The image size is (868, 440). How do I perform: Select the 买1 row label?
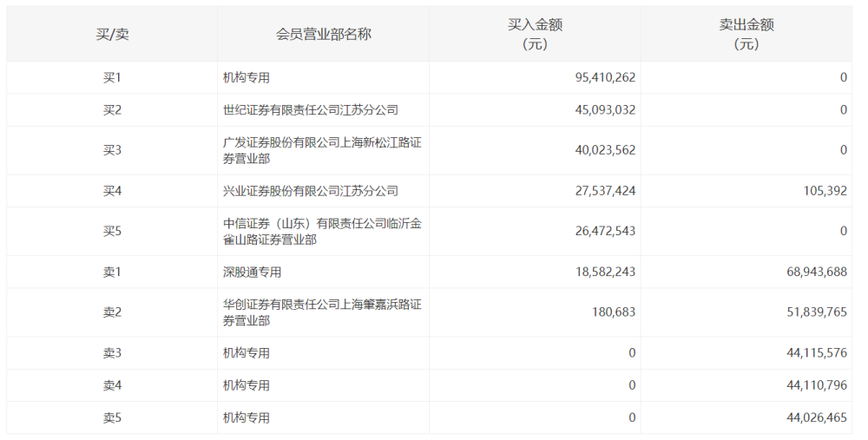(x=112, y=77)
